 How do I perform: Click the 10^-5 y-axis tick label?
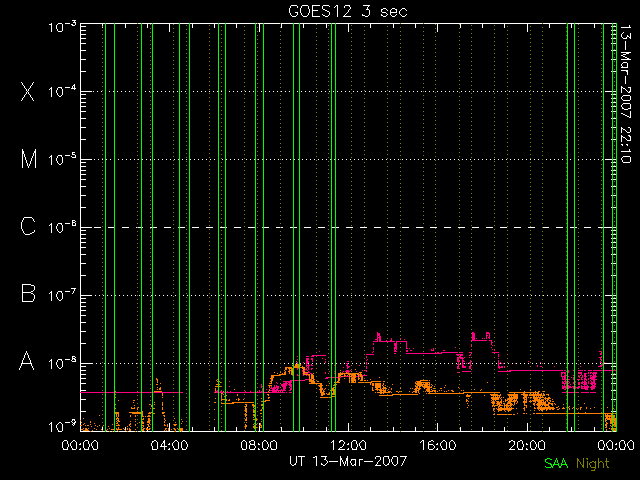click(62, 160)
